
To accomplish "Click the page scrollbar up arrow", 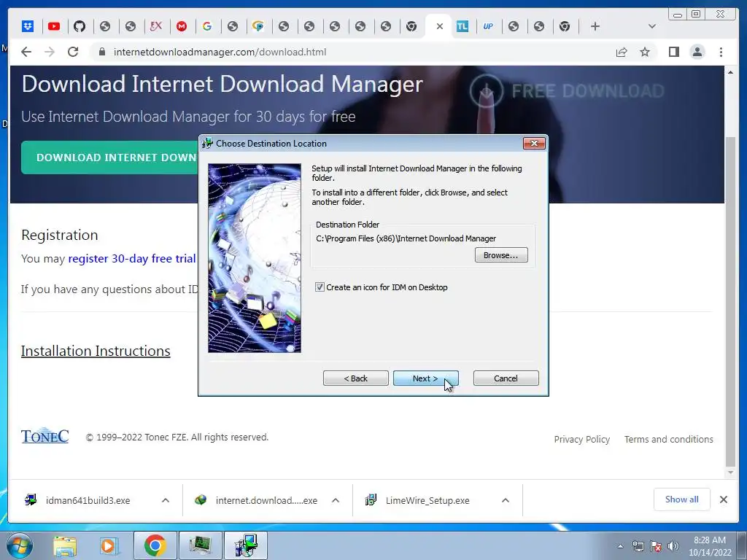I will [x=730, y=72].
